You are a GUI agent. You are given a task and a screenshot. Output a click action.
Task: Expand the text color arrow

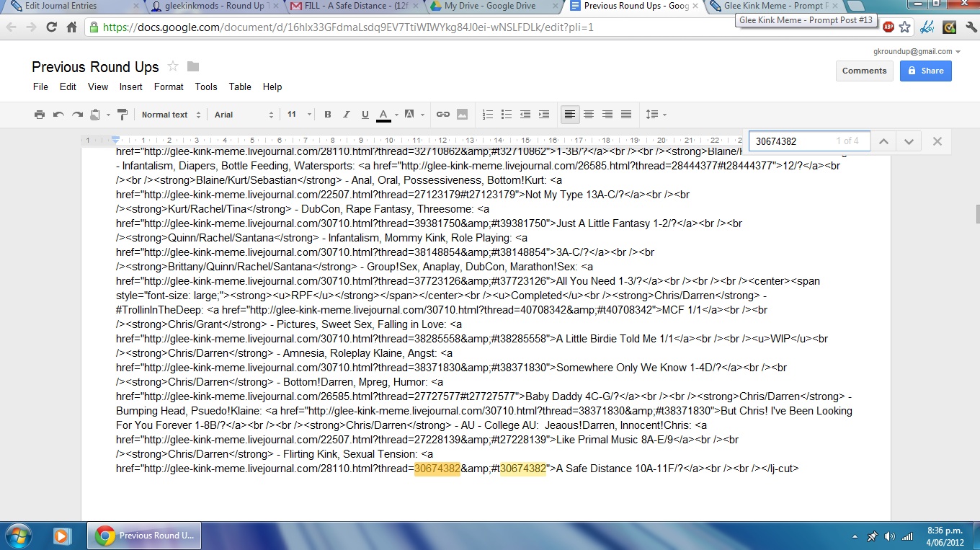396,115
